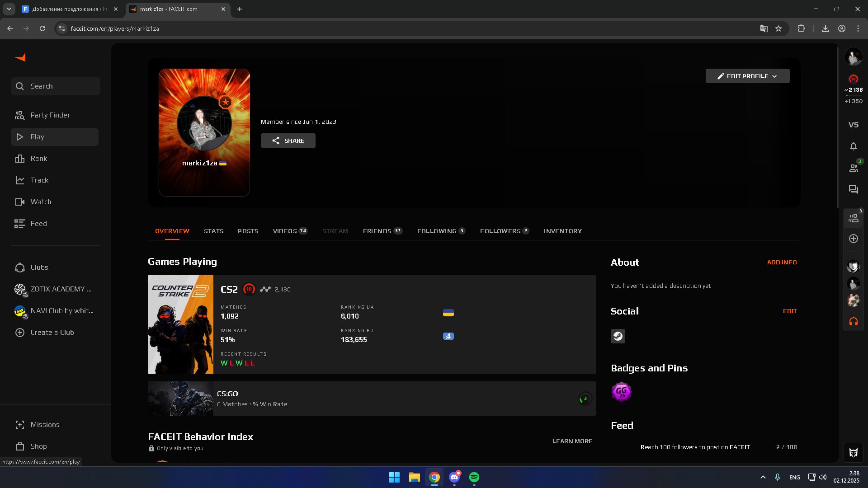Click the FACEIT logo home icon
This screenshot has width=868, height=488.
tap(20, 57)
